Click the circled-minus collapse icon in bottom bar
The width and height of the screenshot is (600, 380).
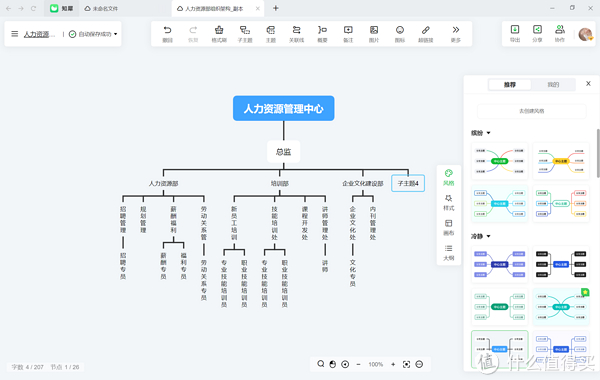419,364
